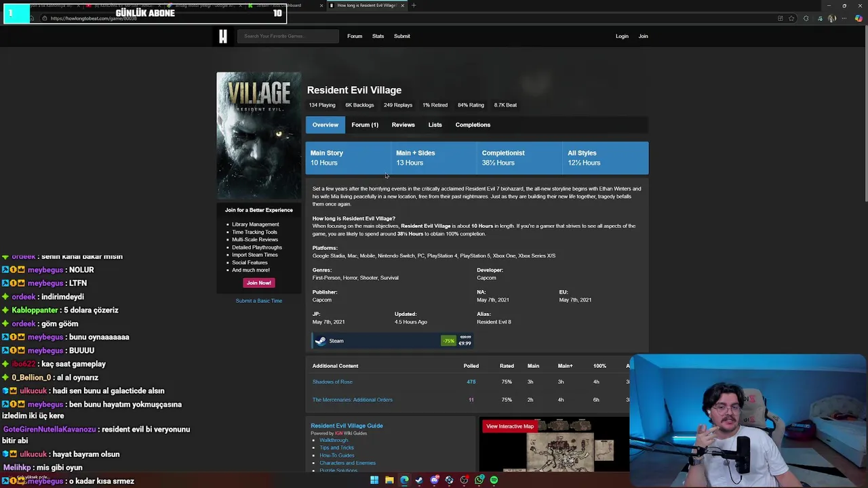Click the 249 Replays stat
Screen dimensions: 868x488
(398, 105)
